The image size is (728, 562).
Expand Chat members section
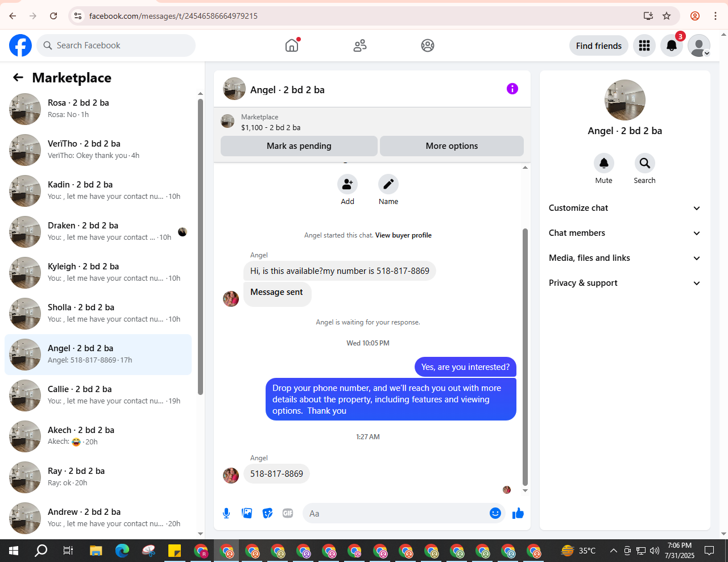click(624, 233)
